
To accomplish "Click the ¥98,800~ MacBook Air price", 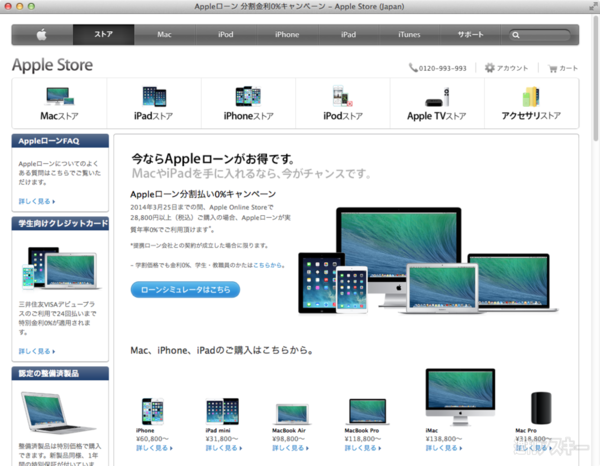I will coord(289,439).
